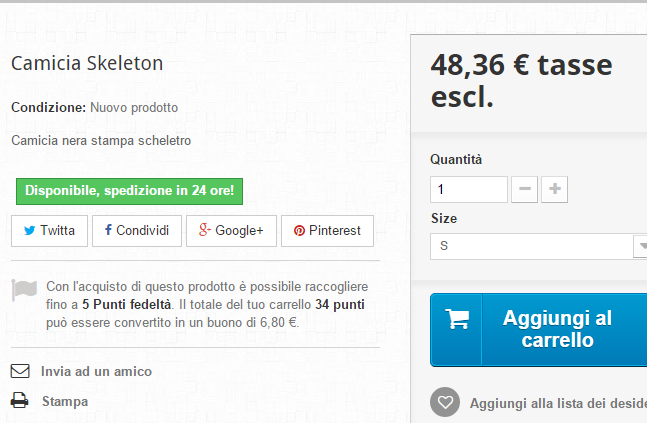Click the Camicia Skeleton product title
Screen dimensions: 647x424
tap(87, 63)
